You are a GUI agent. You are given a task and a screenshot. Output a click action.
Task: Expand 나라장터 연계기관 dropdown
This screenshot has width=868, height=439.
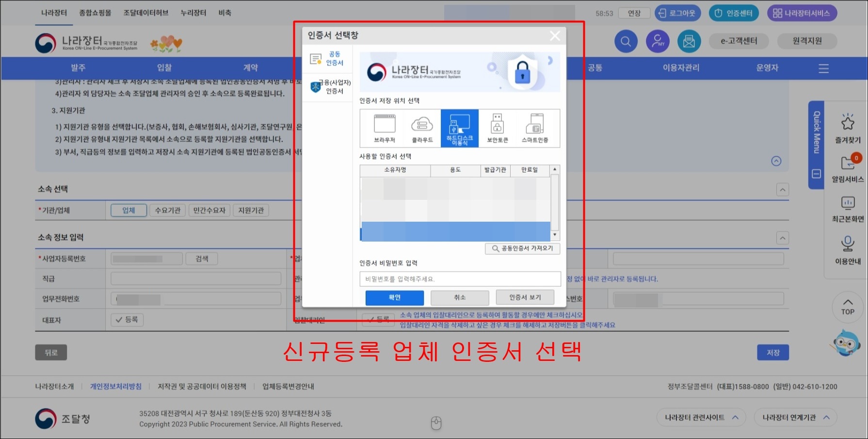click(795, 417)
